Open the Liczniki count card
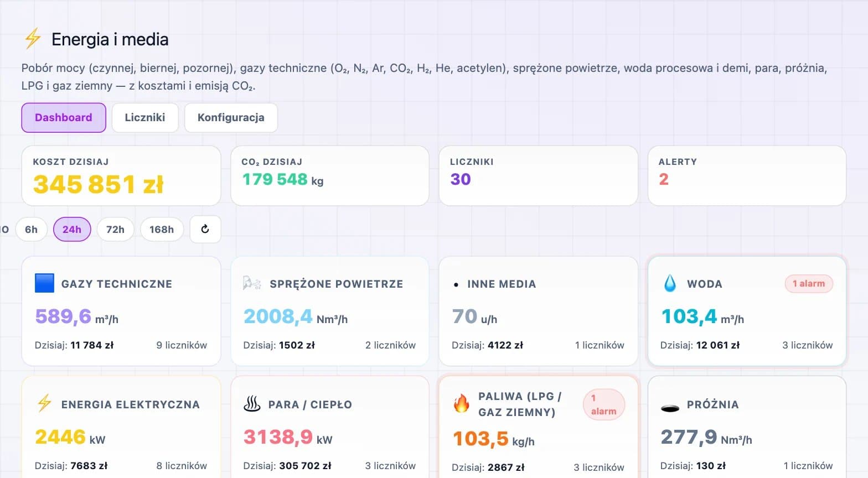This screenshot has width=868, height=478. point(539,176)
